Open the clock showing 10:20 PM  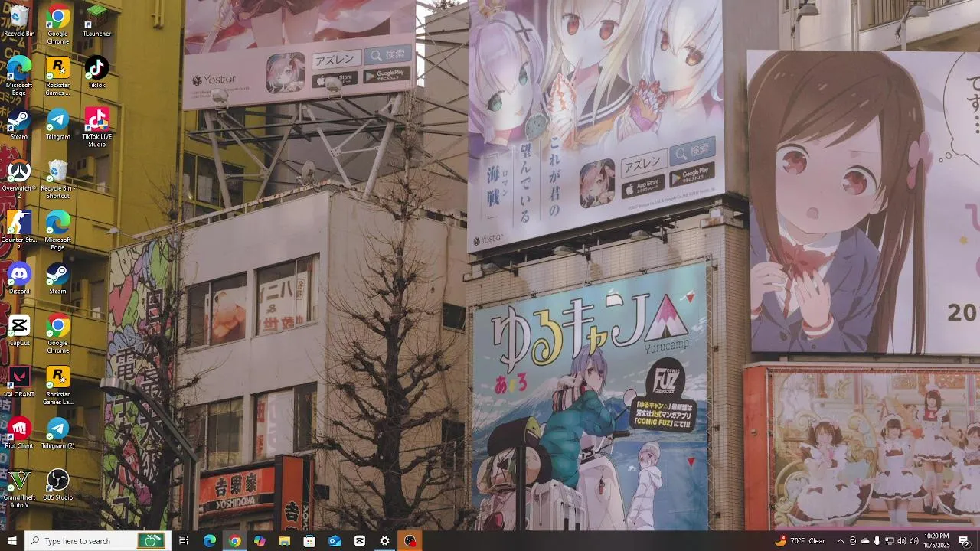pyautogui.click(x=937, y=541)
